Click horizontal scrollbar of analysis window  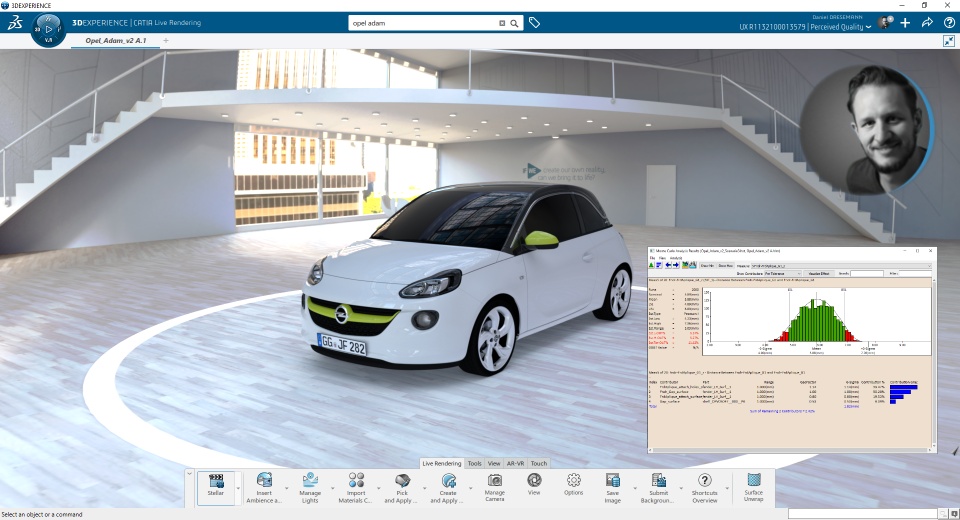pyautogui.click(x=790, y=450)
